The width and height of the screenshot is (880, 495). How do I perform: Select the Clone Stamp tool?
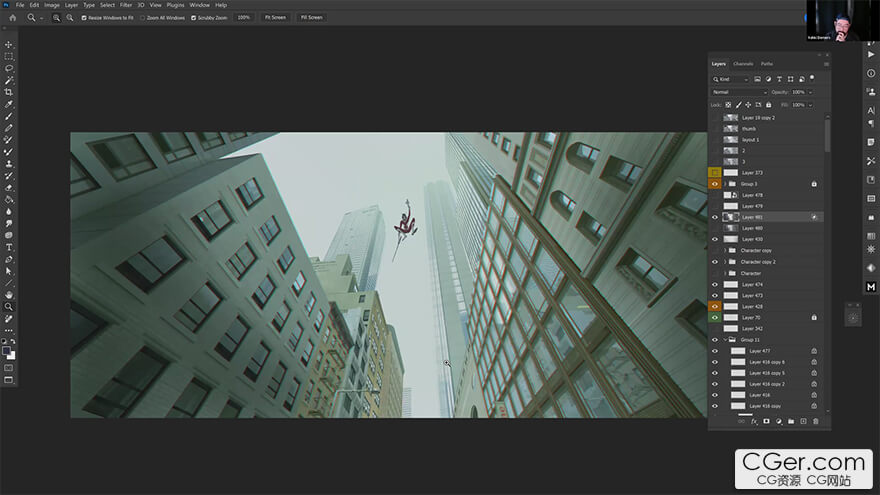pos(8,164)
